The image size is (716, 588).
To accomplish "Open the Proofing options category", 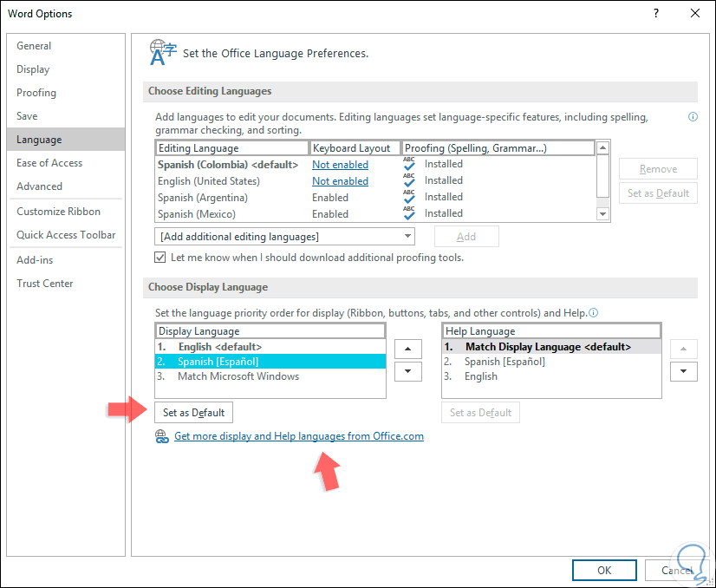I will point(66,93).
